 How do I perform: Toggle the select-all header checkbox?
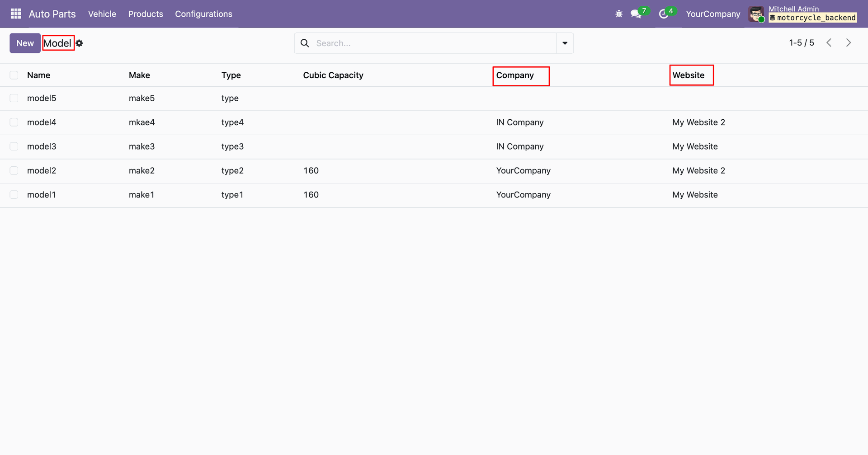(14, 75)
